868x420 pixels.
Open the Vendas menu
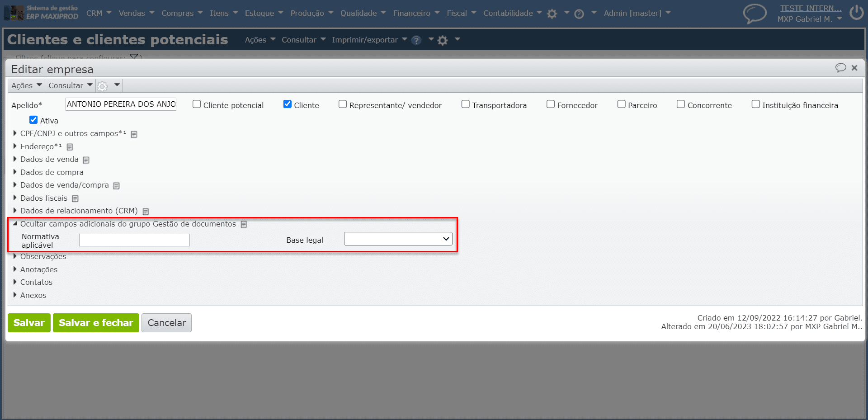tap(137, 13)
